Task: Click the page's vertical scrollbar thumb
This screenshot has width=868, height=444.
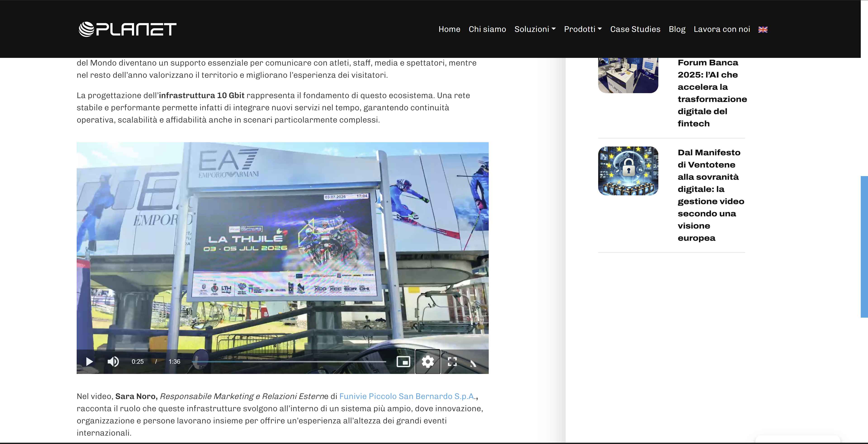Action: tap(864, 247)
